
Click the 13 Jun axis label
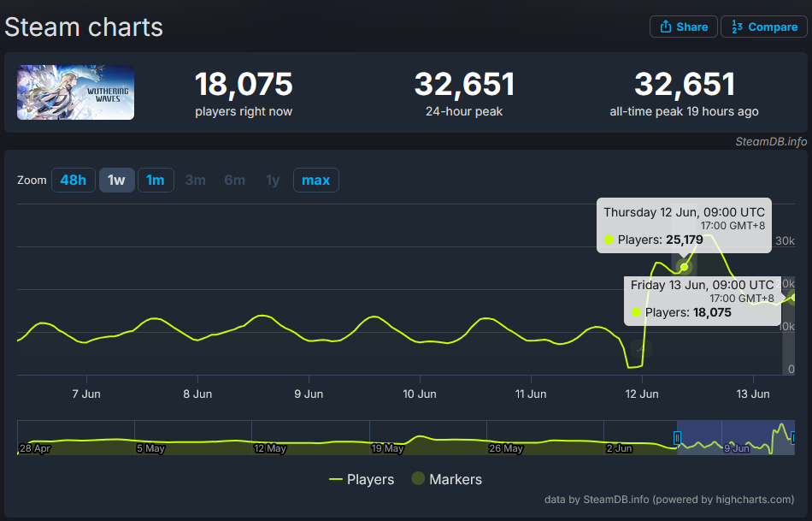pyautogui.click(x=753, y=394)
